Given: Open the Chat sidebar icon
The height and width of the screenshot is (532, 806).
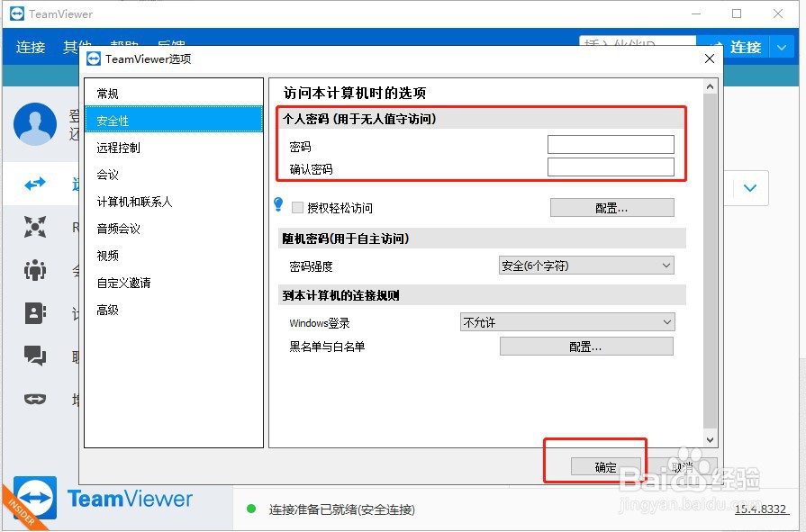Looking at the screenshot, I should coord(36,356).
